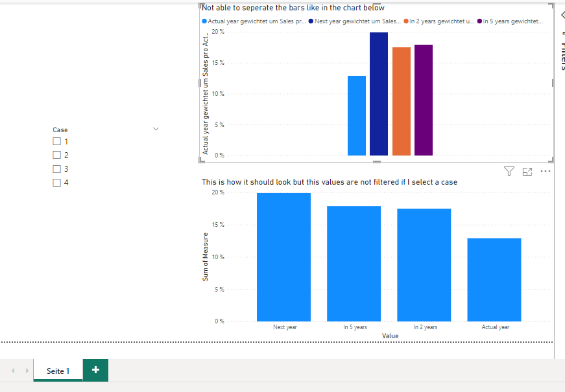
Task: Check Case 4 in the slicer
Action: [x=56, y=183]
